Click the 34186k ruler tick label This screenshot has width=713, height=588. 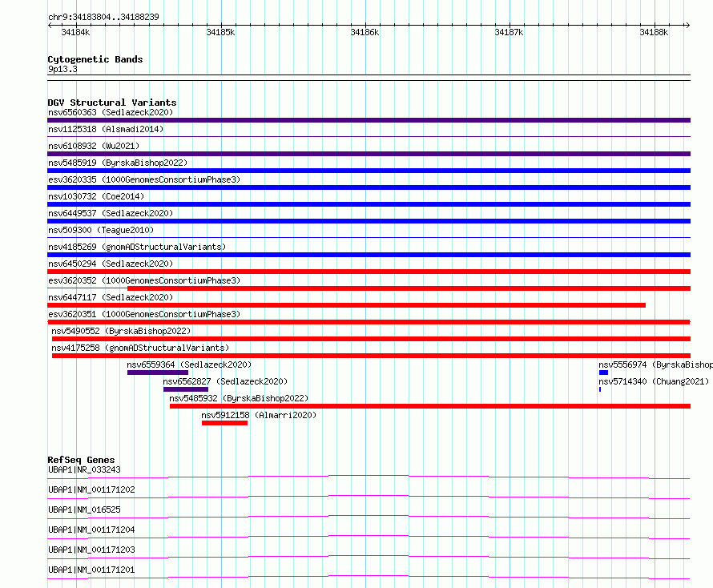[x=365, y=32]
